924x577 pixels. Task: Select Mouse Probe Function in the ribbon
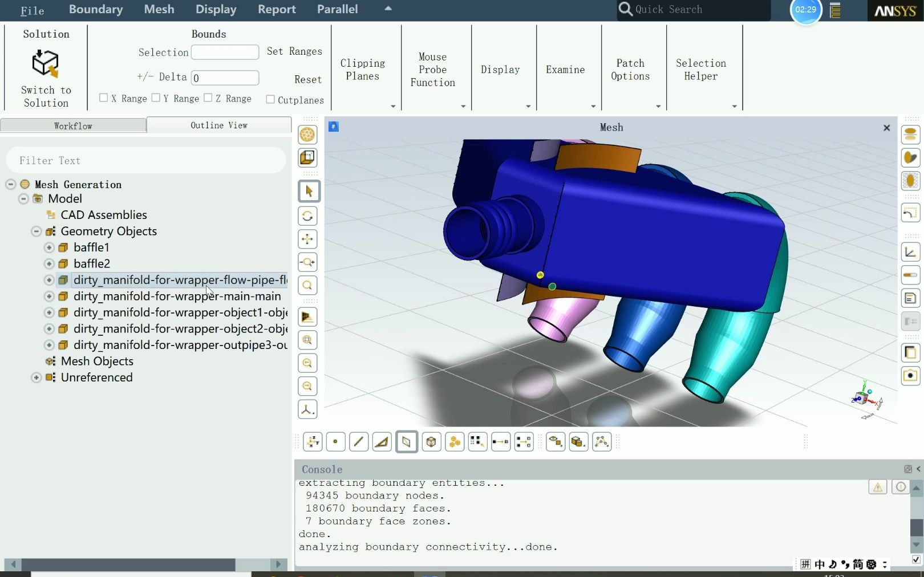(432, 70)
